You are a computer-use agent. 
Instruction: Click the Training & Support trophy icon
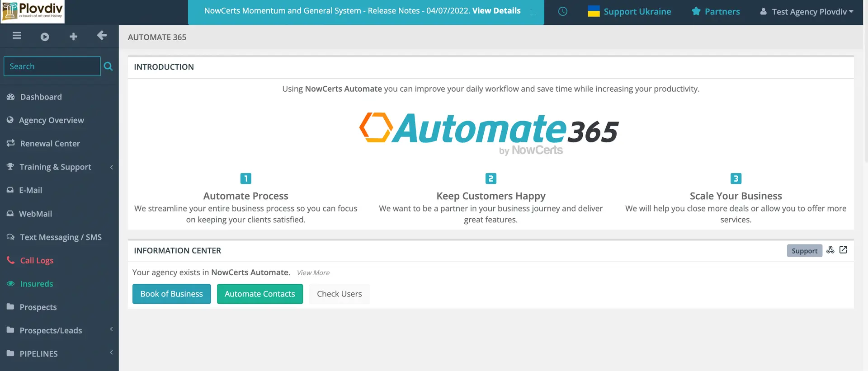pos(10,167)
